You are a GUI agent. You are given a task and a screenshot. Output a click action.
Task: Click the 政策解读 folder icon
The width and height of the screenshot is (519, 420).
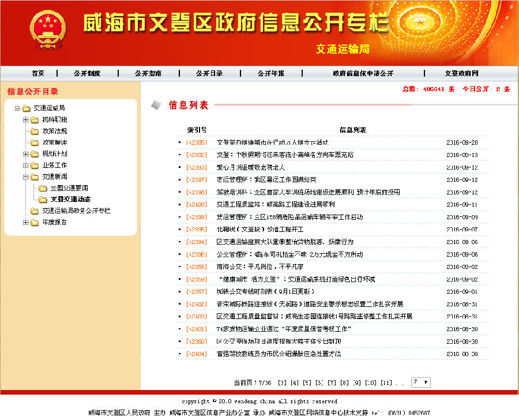point(35,142)
